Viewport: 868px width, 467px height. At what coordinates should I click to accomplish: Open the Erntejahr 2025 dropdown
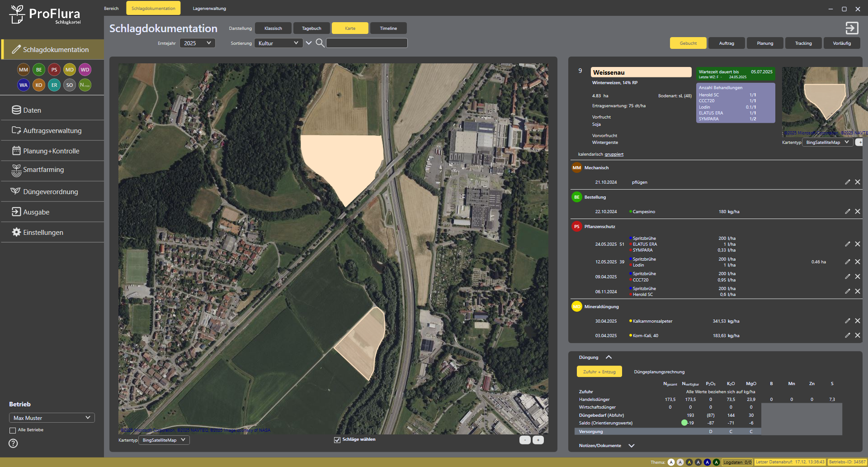(x=198, y=43)
